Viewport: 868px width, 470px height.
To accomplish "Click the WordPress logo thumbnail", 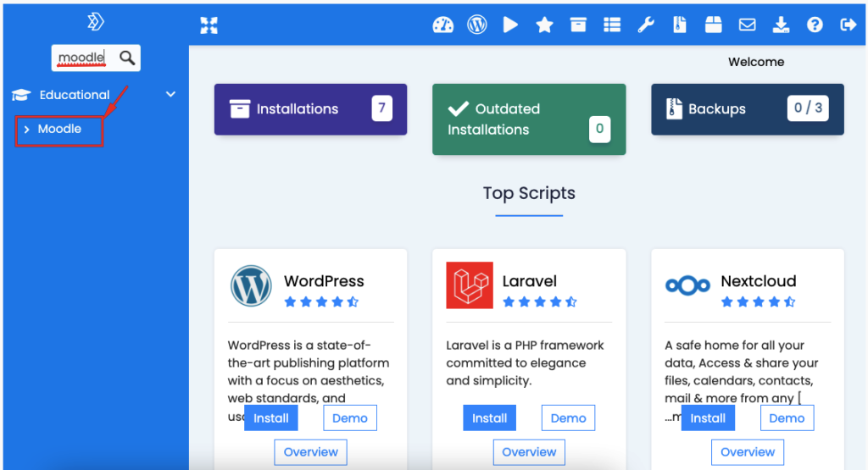I will [251, 286].
